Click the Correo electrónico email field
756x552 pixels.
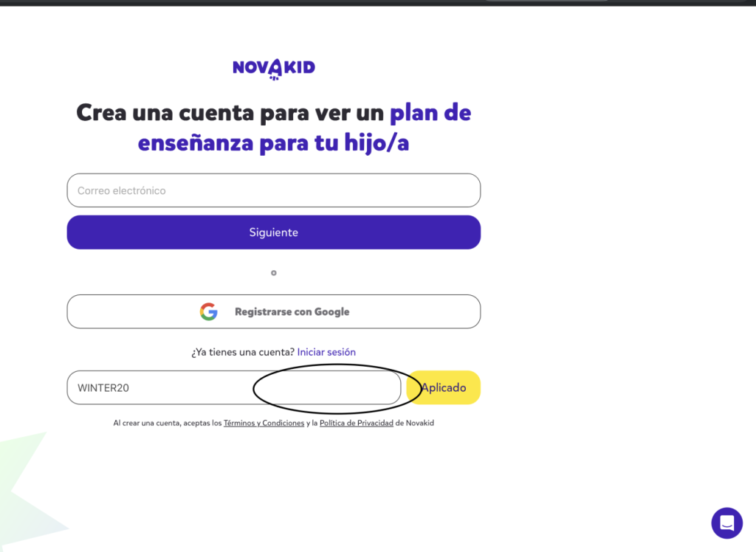coord(273,190)
